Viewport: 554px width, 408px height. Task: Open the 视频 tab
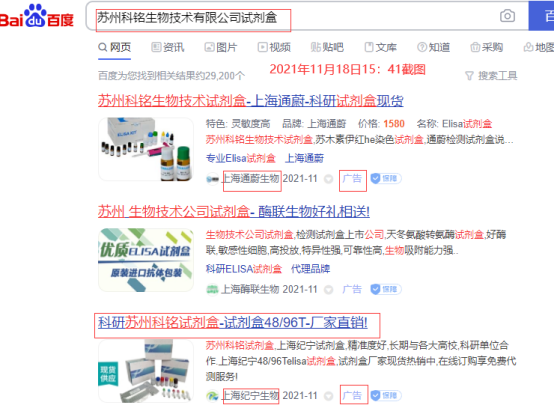[x=275, y=47]
